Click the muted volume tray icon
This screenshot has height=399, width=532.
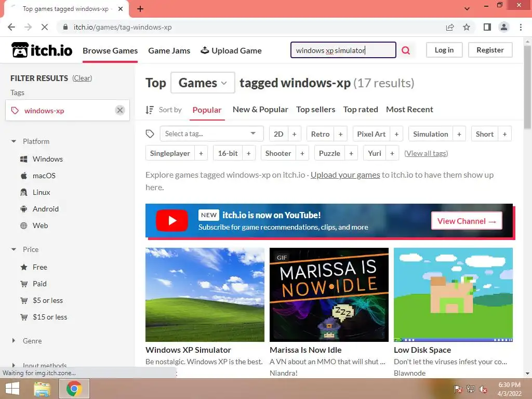483,389
